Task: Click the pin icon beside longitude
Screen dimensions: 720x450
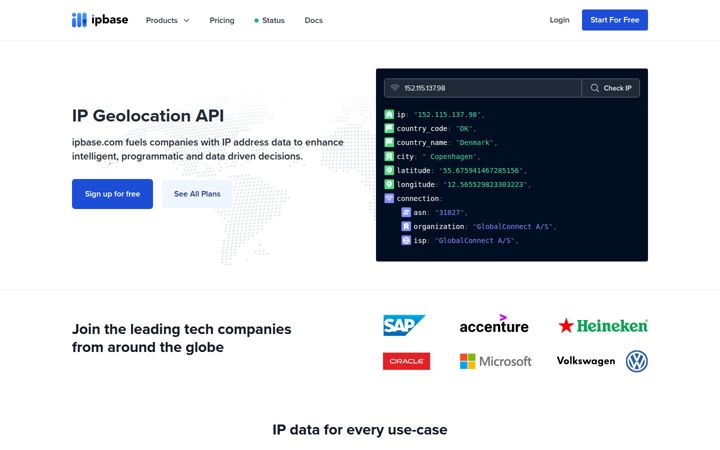Action: tap(389, 184)
